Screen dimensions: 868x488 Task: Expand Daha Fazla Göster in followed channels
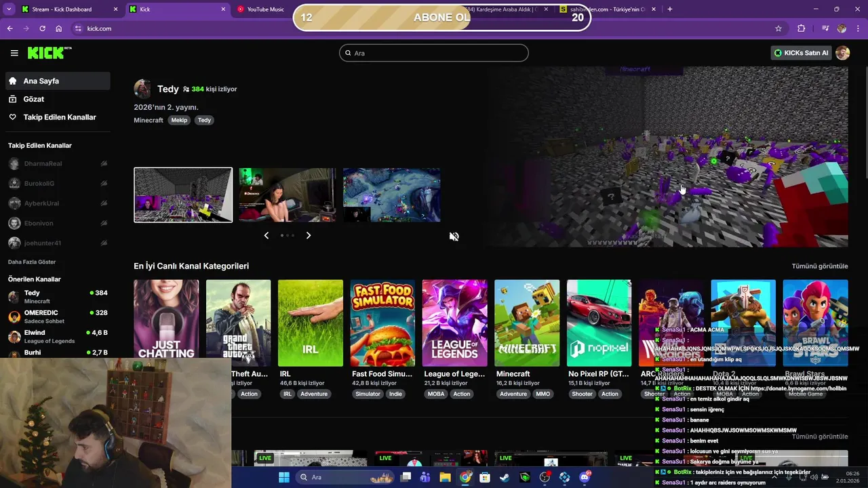click(x=32, y=262)
